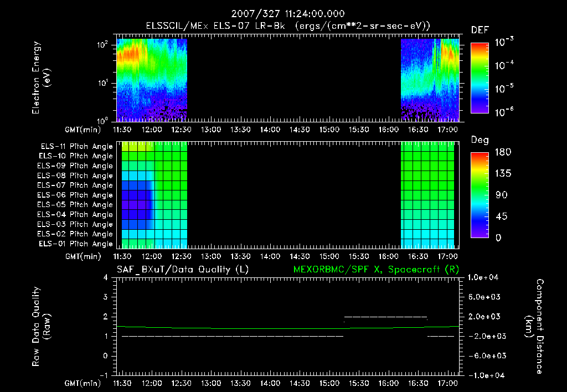Click the Deg colorbar label
This screenshot has height=392, width=567.
pyautogui.click(x=480, y=140)
